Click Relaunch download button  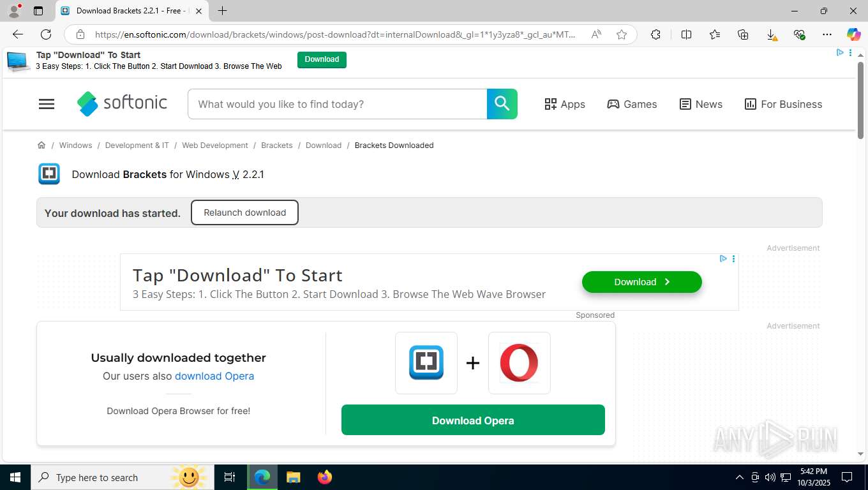click(x=244, y=212)
